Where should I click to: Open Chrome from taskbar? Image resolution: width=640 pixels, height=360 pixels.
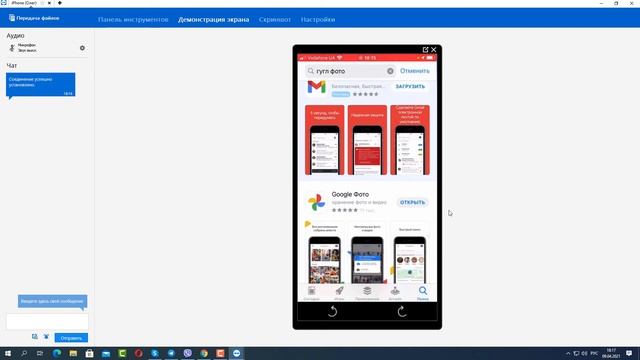click(204, 353)
